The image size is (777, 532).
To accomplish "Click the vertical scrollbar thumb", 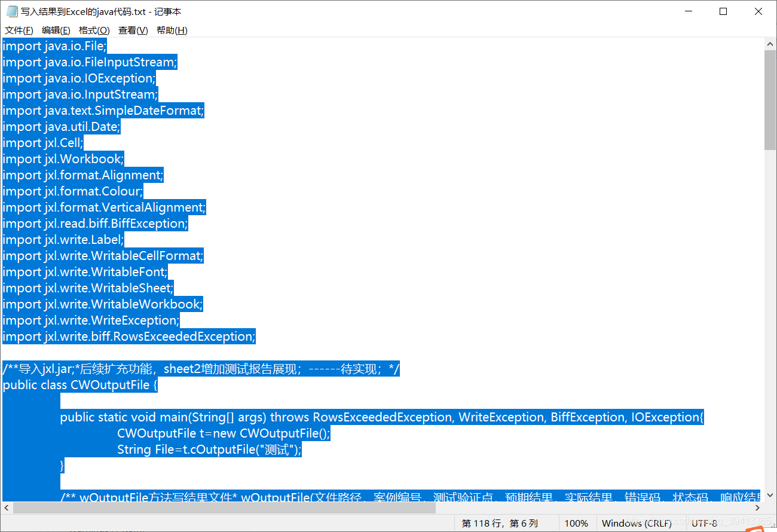I will point(770,100).
